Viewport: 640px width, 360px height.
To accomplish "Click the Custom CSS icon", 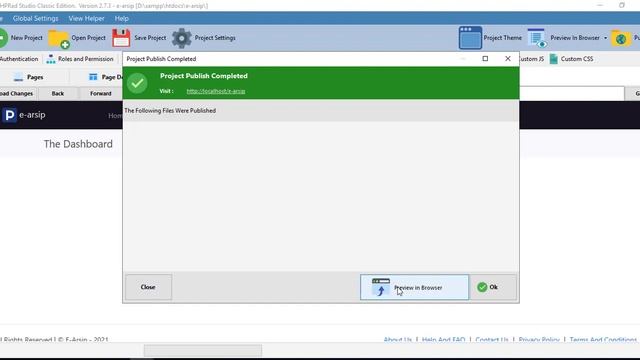I will tap(554, 59).
